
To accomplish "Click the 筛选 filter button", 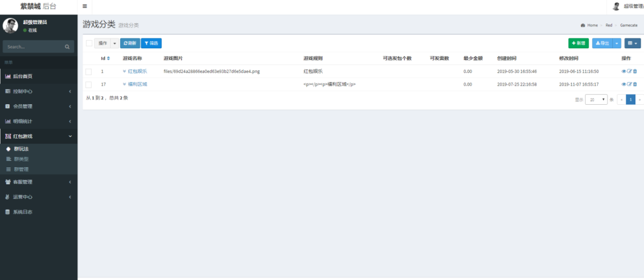I will coord(151,43).
